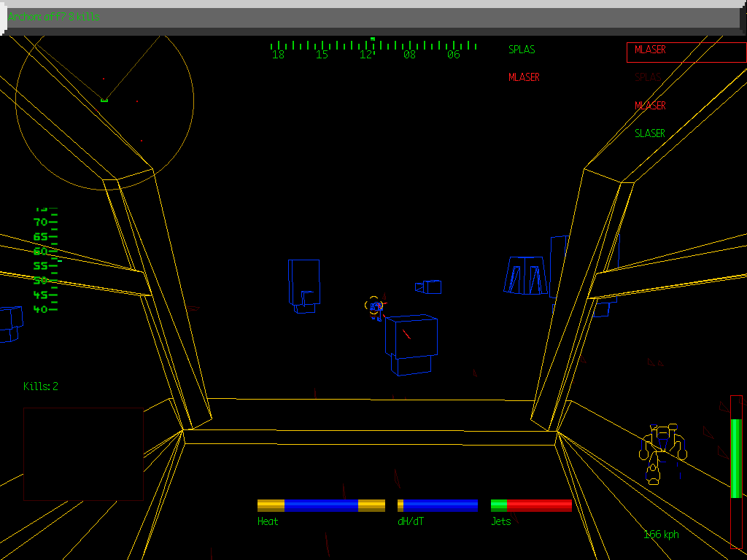Viewport: 747px width, 560px height.
Task: Click the red minimap square
Action: coord(83,452)
